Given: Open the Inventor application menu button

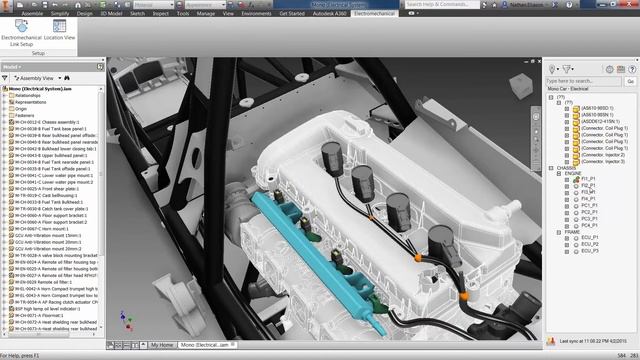Looking at the screenshot, I should coord(6,5).
